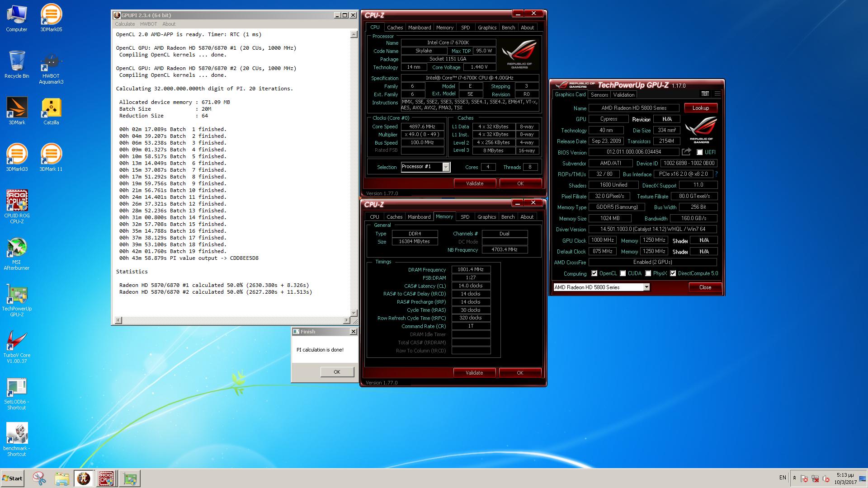Screen dimensions: 868x488
Task: Click GPUPI vertical scrollbar down arrow
Action: pos(354,313)
